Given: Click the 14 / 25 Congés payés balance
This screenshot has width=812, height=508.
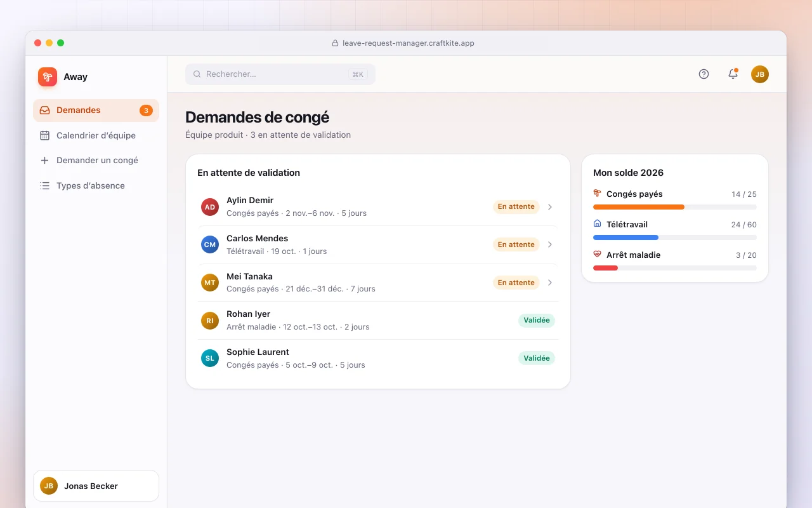Looking at the screenshot, I should [x=744, y=194].
